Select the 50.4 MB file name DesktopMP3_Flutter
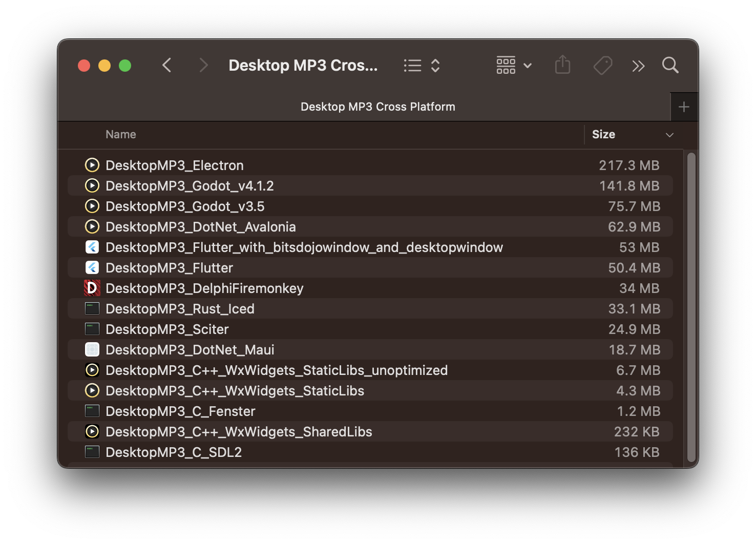 (169, 268)
